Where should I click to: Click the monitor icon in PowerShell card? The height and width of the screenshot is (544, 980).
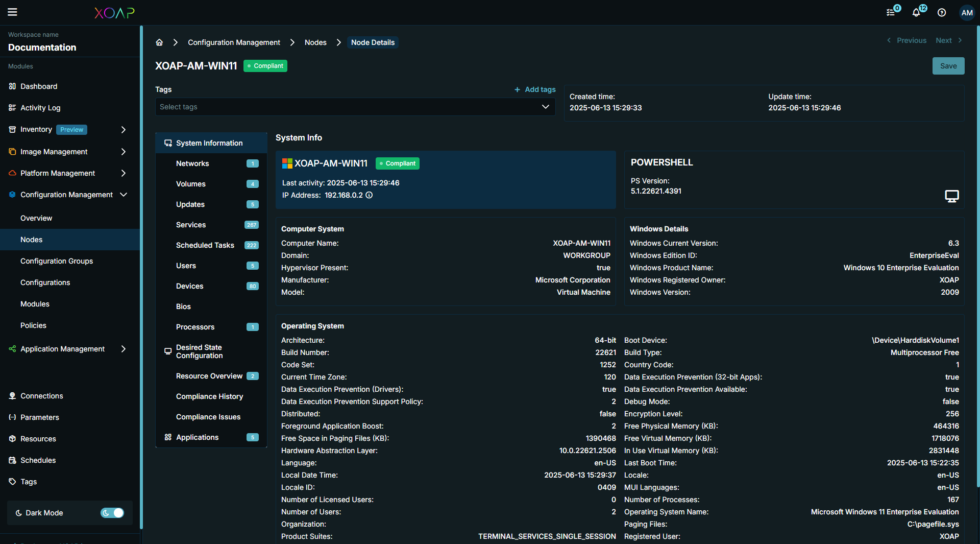point(951,196)
